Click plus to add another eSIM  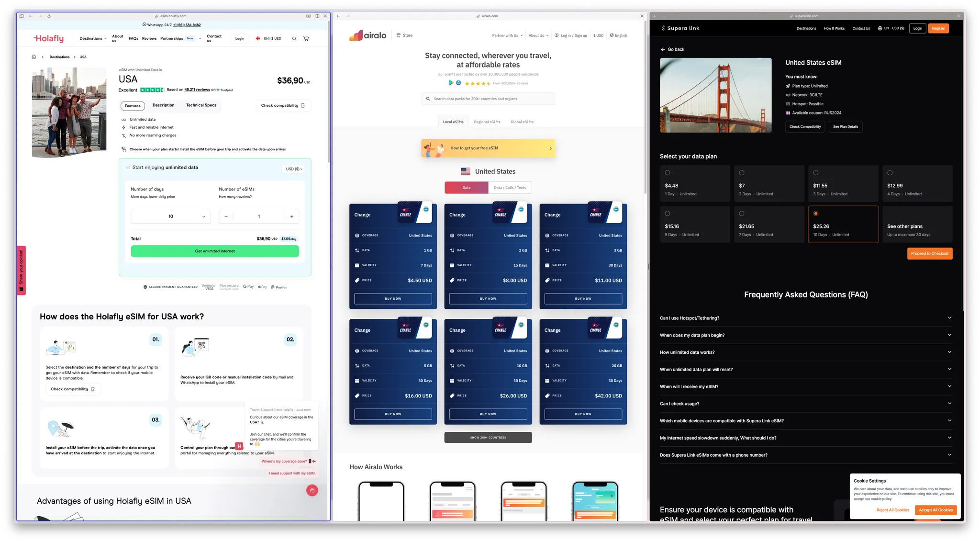[291, 216]
